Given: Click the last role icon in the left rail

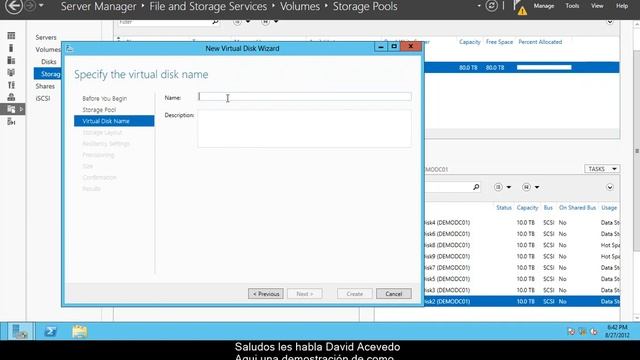Looking at the screenshot, I should pos(11,122).
